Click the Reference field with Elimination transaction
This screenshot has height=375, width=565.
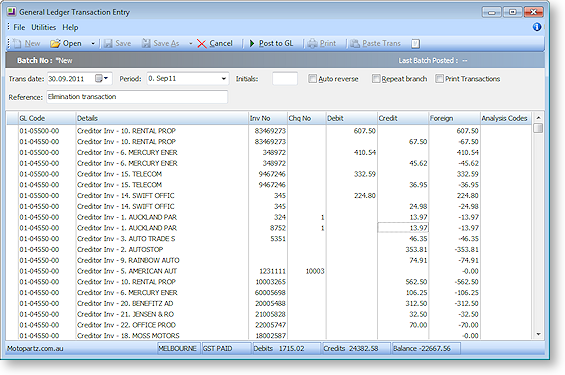[x=137, y=97]
